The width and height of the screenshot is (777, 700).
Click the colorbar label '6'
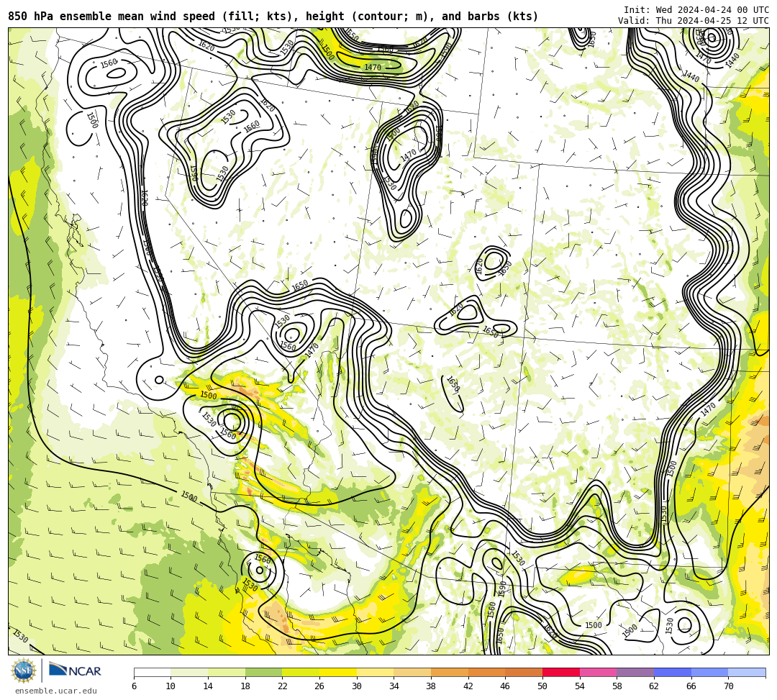click(x=134, y=686)
